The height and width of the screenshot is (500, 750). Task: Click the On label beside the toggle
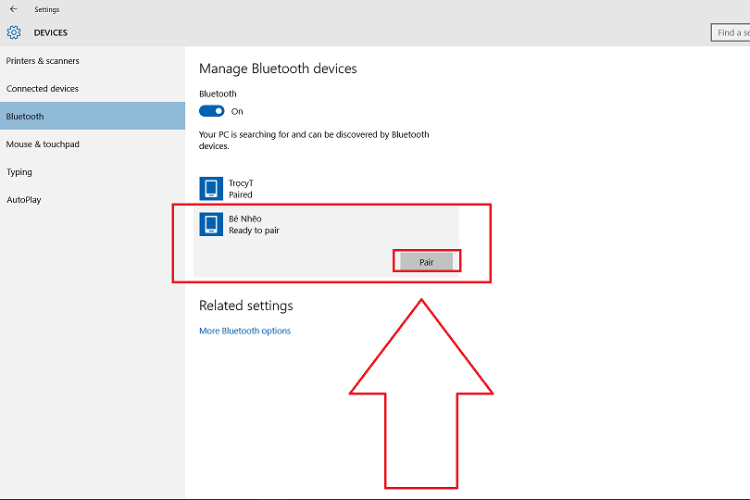coord(237,111)
